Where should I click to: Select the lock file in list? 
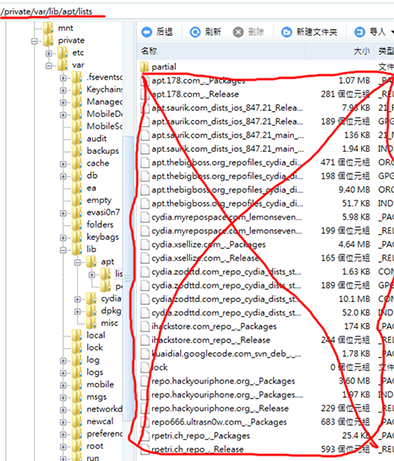point(160,367)
